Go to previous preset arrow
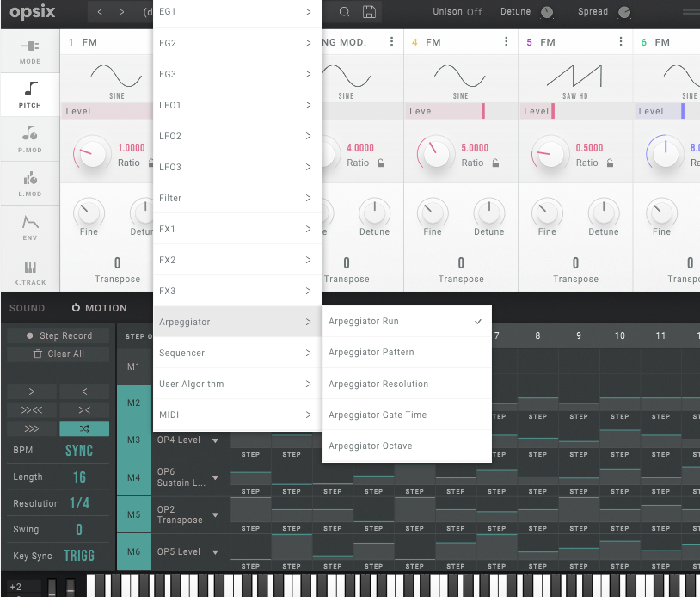The image size is (700, 597). pyautogui.click(x=100, y=11)
